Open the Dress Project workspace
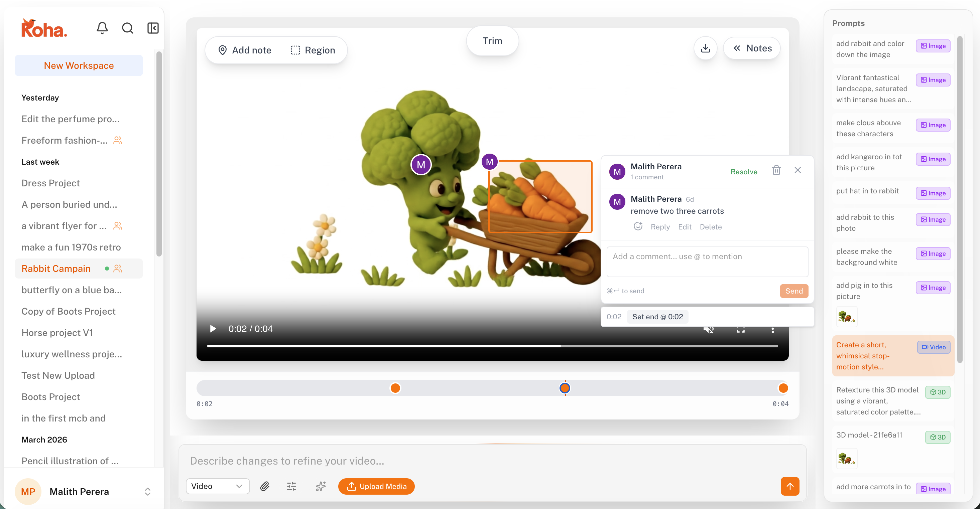The height and width of the screenshot is (509, 980). pyautogui.click(x=50, y=183)
